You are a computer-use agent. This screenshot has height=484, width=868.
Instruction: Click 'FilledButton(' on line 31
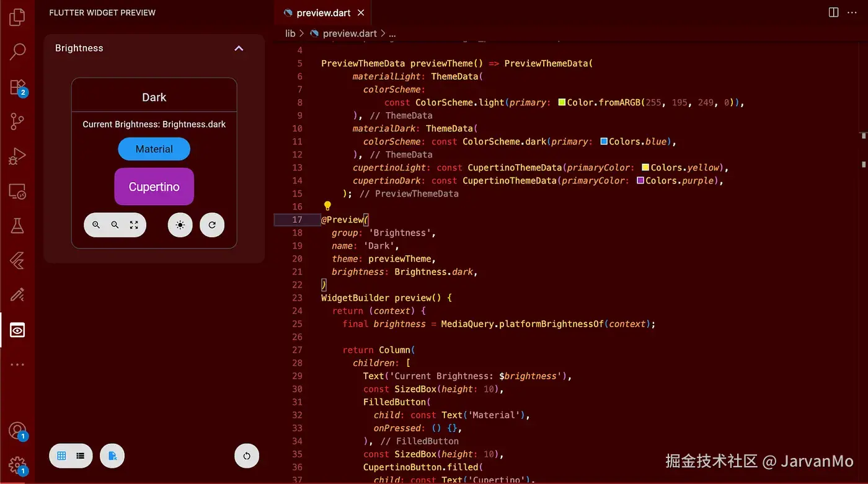click(x=397, y=402)
